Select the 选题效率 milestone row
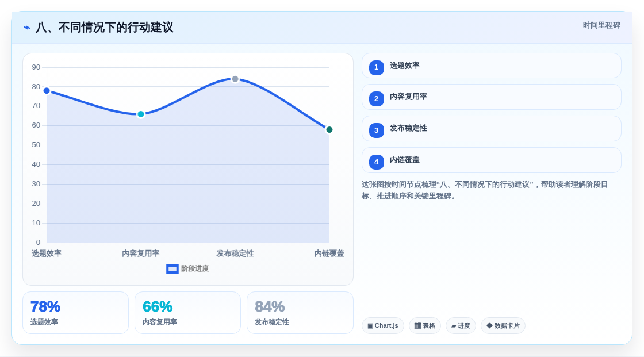Image resolution: width=644 pixels, height=357 pixels. [491, 66]
